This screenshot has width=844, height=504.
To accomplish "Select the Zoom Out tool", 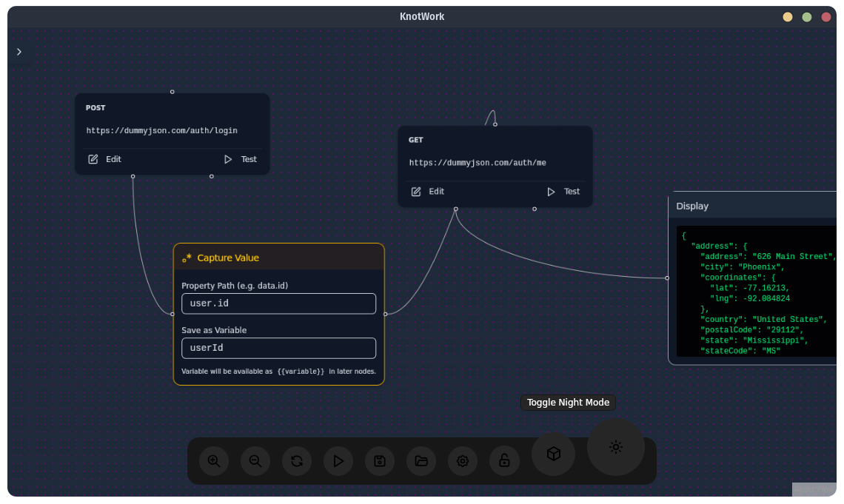I will (x=255, y=460).
